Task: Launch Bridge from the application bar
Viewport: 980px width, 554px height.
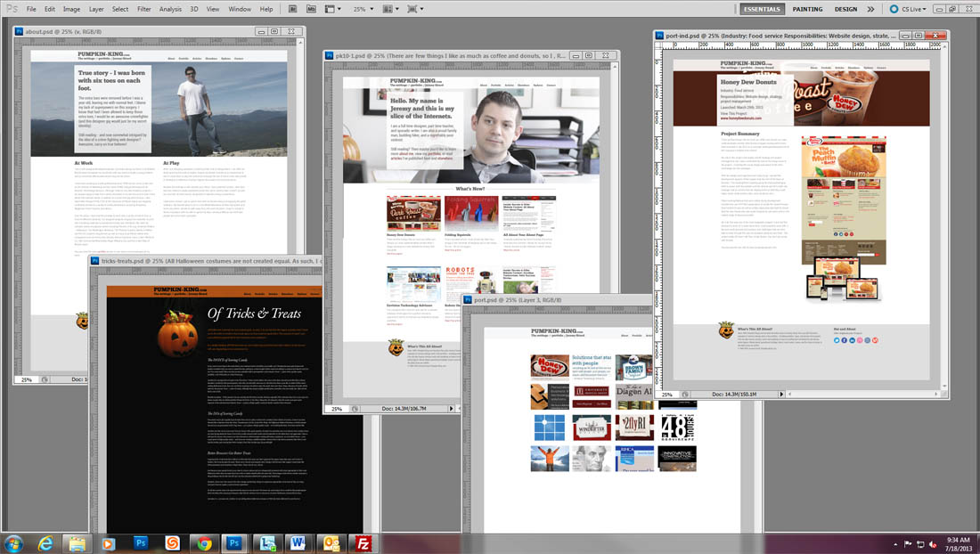Action: click(x=292, y=9)
